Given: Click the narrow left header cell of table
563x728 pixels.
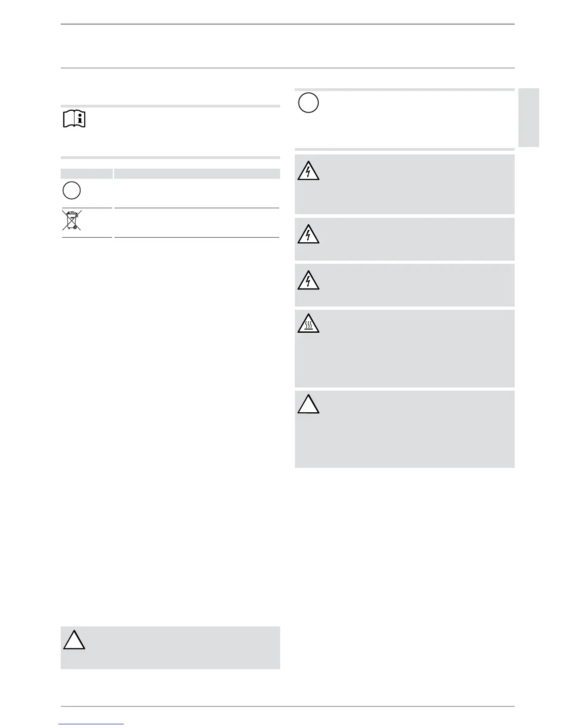Looking at the screenshot, I should [86, 174].
